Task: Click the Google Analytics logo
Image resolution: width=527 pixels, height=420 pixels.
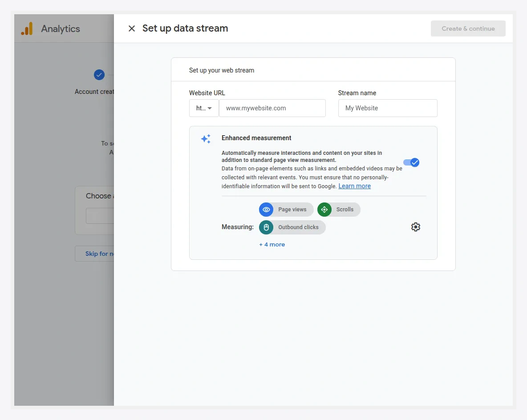Action: tap(27, 28)
